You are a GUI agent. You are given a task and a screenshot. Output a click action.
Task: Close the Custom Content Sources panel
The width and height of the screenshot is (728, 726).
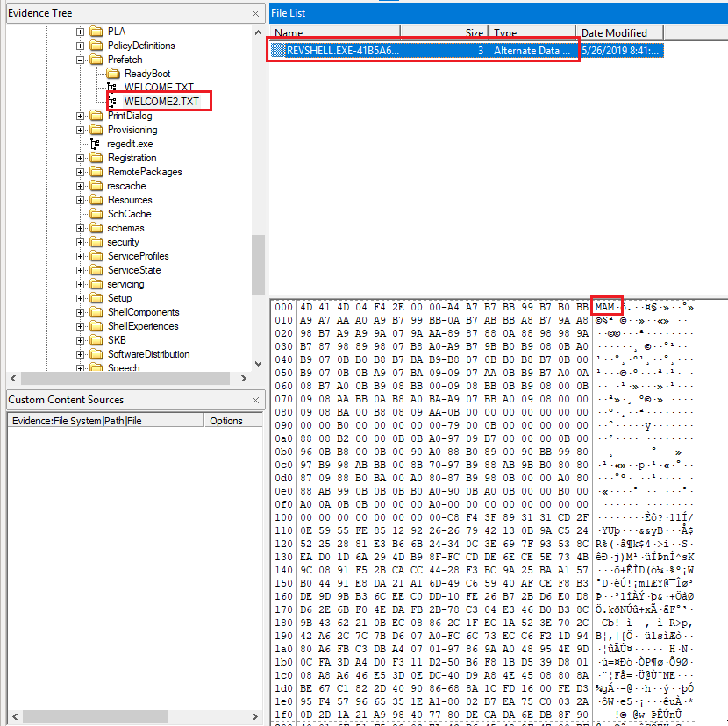[255, 400]
